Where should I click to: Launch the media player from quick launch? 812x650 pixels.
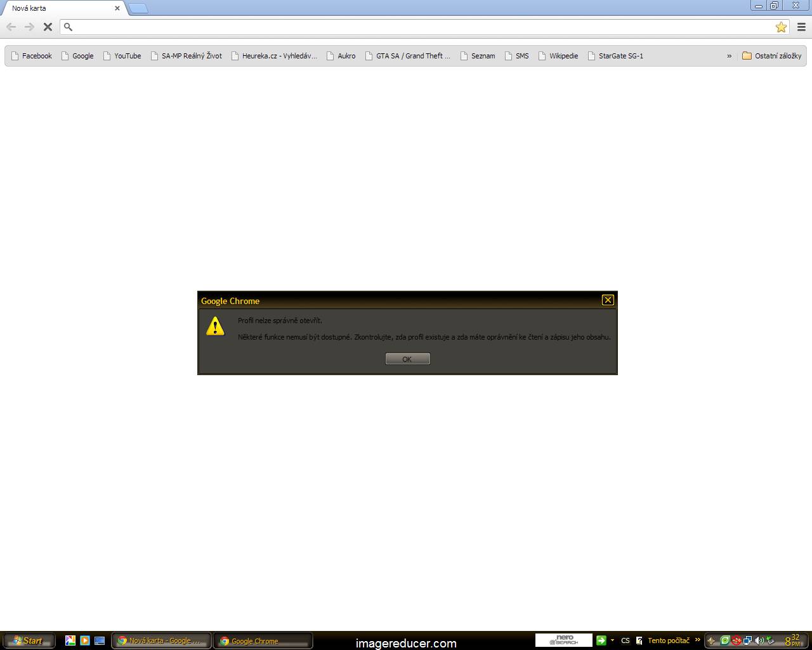coord(85,640)
